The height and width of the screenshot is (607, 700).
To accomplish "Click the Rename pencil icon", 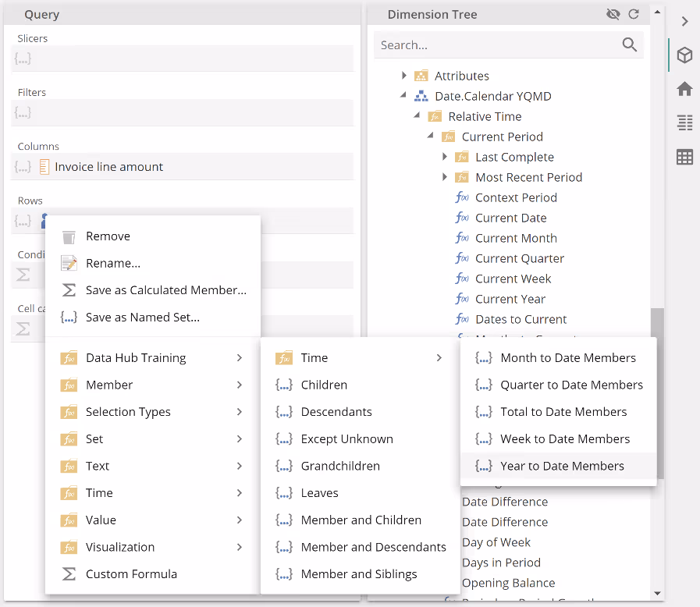I will [69, 264].
